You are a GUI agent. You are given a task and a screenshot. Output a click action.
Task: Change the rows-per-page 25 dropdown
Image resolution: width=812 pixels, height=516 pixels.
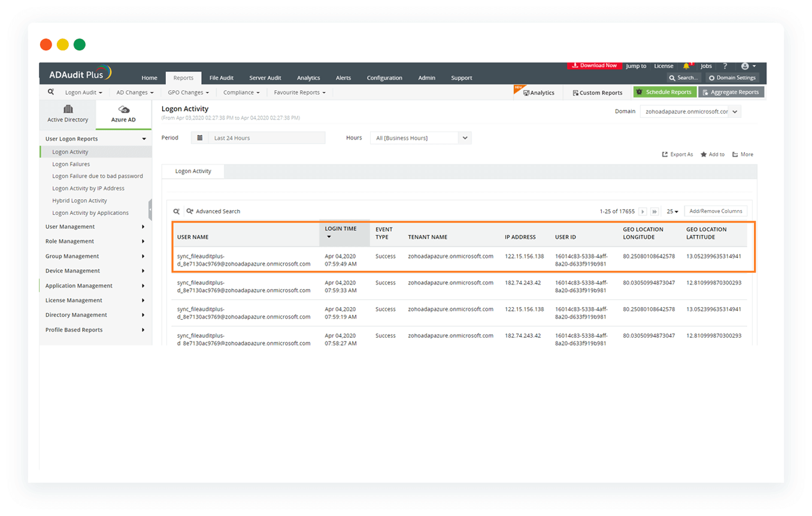[x=672, y=211]
